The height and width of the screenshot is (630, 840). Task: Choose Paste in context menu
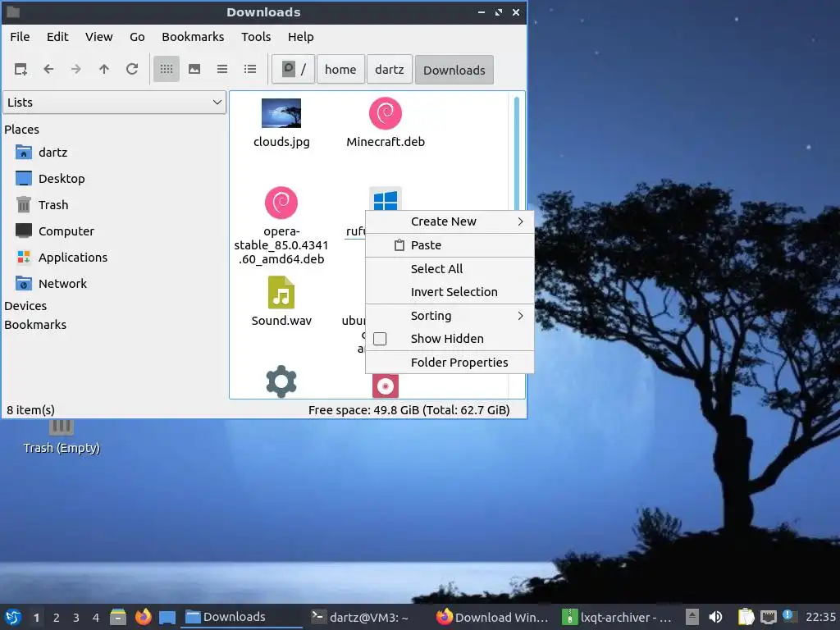450,245
